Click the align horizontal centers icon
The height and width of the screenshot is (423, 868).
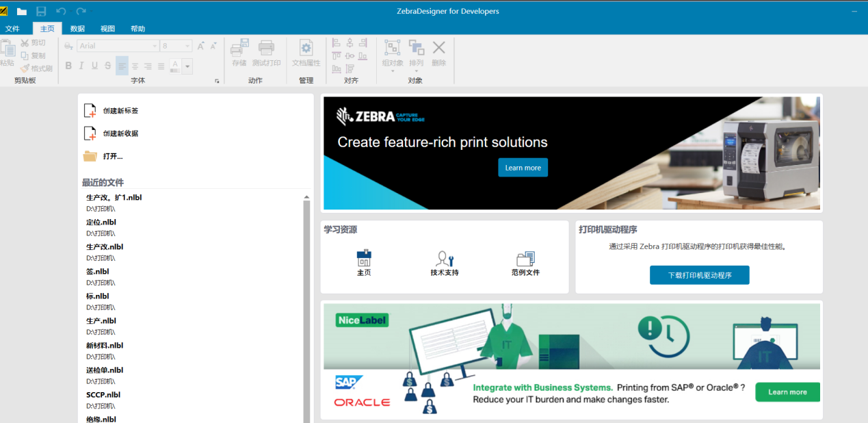point(350,43)
